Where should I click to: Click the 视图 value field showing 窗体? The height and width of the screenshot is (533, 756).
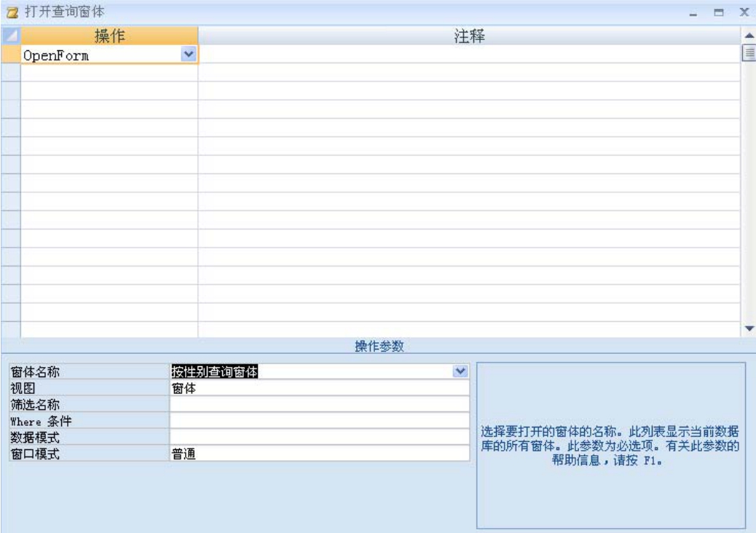click(319, 389)
